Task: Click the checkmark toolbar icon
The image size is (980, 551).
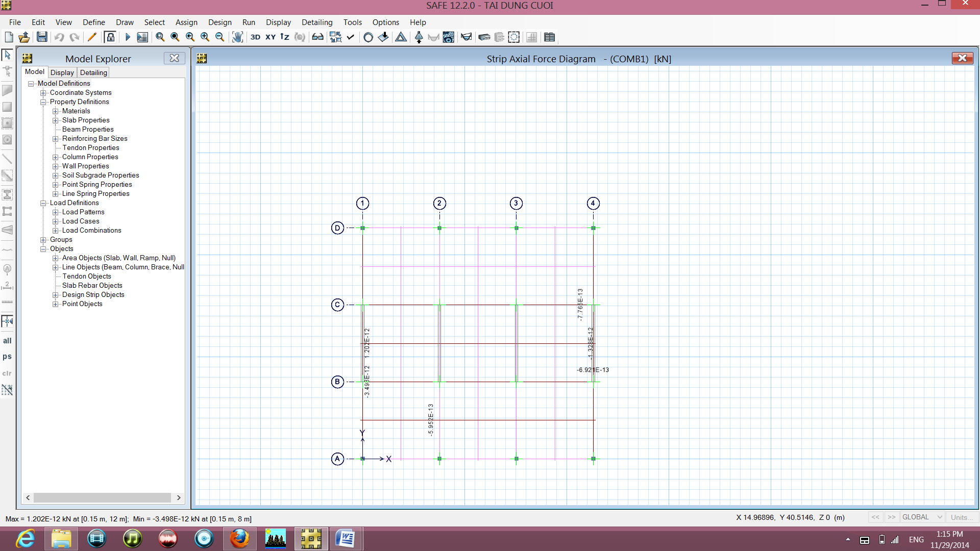Action: point(351,37)
